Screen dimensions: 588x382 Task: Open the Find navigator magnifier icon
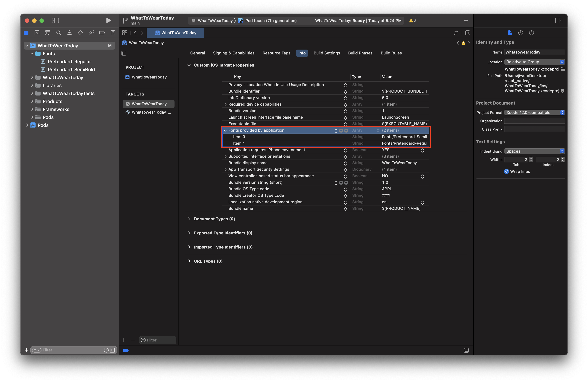coord(58,33)
